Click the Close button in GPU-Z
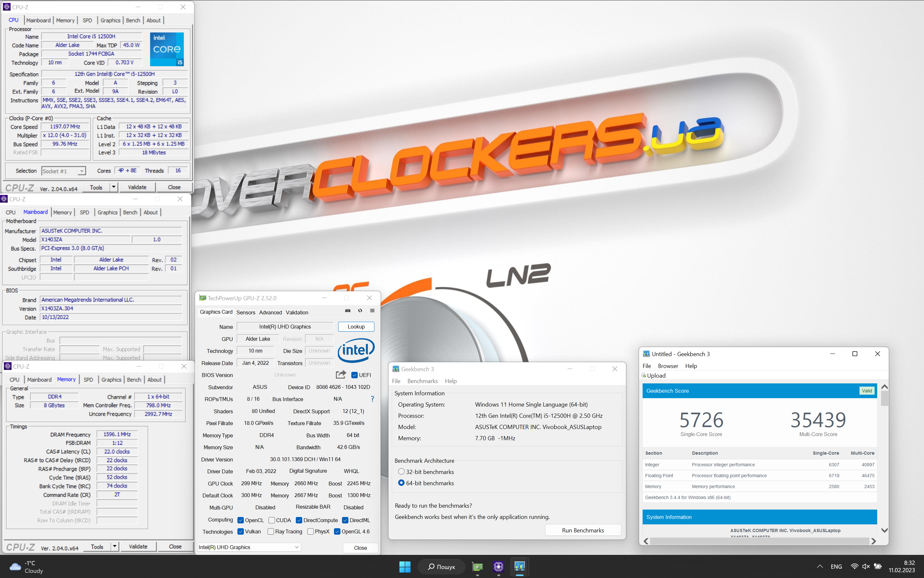The height and width of the screenshot is (578, 924). (x=360, y=548)
